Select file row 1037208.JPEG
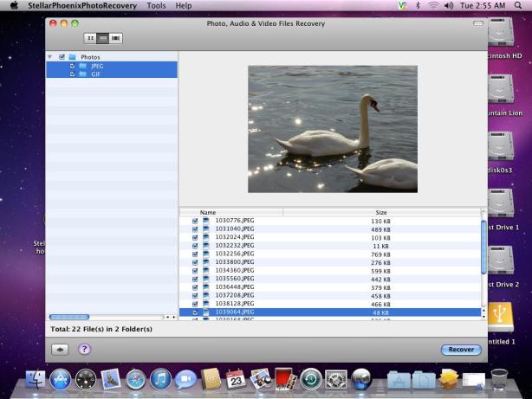 pyautogui.click(x=330, y=296)
